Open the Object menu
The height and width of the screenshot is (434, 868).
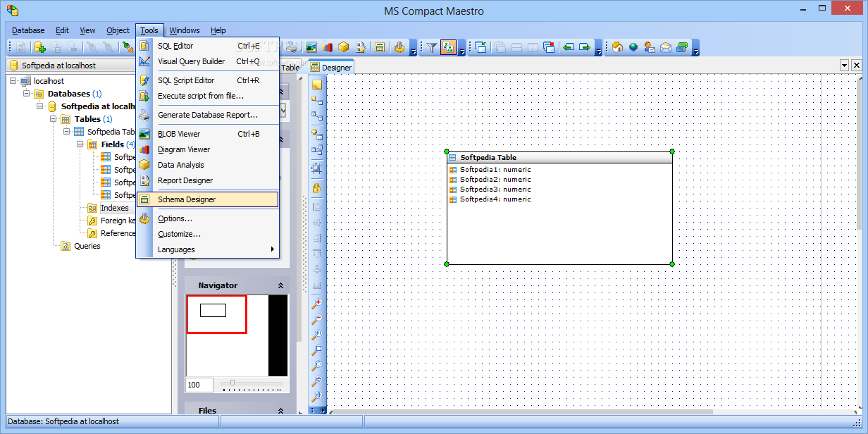pos(118,30)
